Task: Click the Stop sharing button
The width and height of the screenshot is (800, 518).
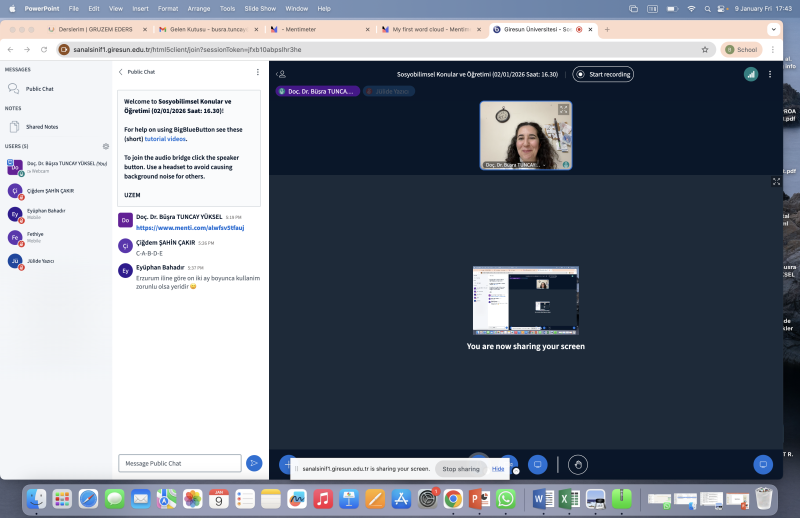Action: pos(461,468)
